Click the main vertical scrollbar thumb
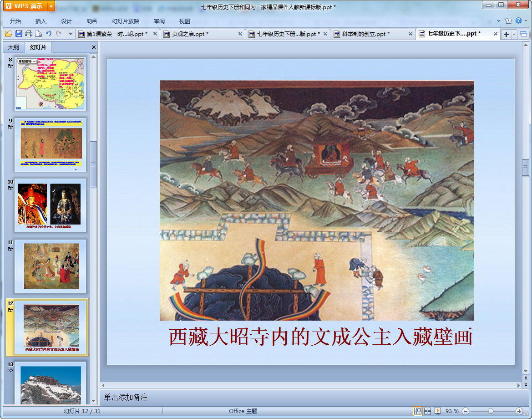Image resolution: width=532 pixels, height=419 pixels. pos(526,168)
